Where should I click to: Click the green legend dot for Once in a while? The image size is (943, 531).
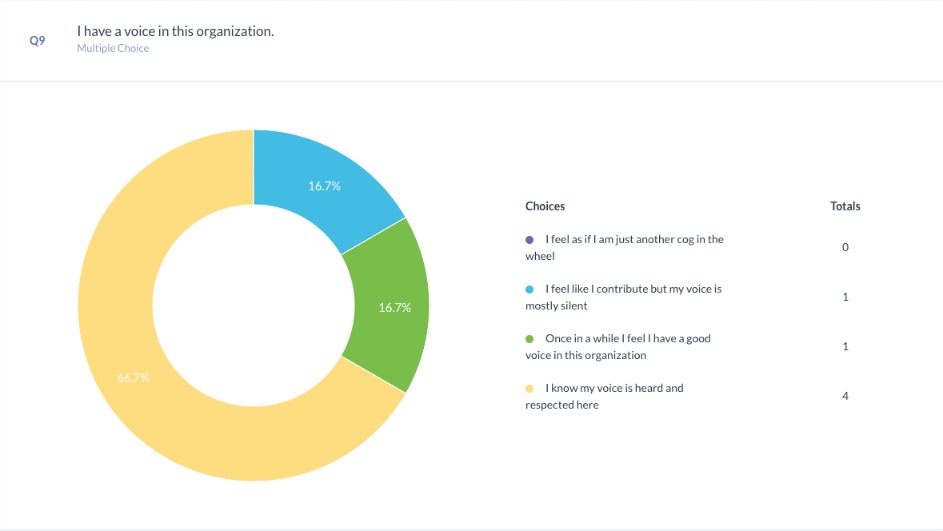pos(530,339)
